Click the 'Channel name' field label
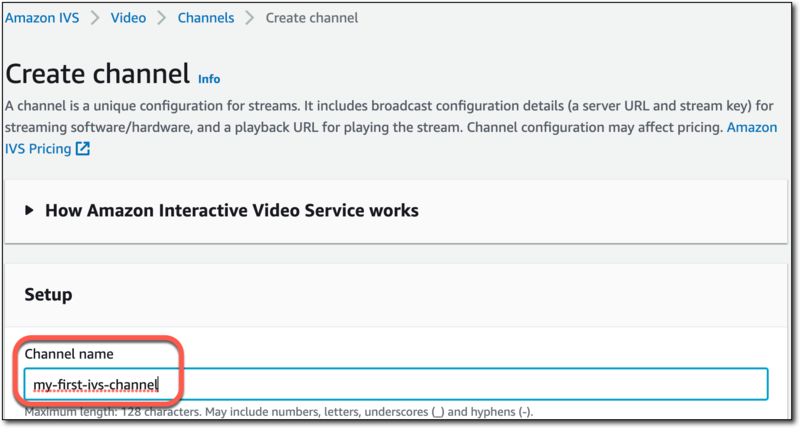 [x=69, y=354]
